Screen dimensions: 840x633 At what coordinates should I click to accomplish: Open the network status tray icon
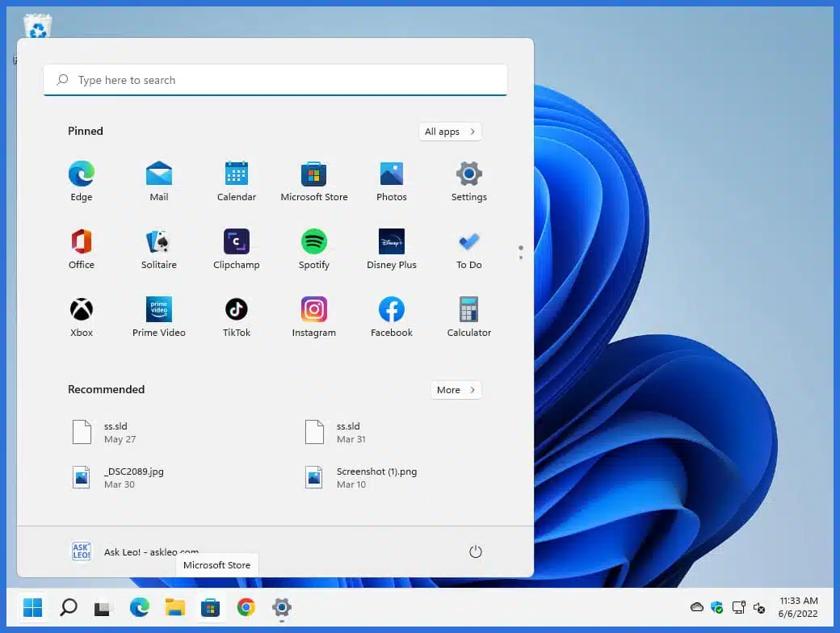coord(739,607)
